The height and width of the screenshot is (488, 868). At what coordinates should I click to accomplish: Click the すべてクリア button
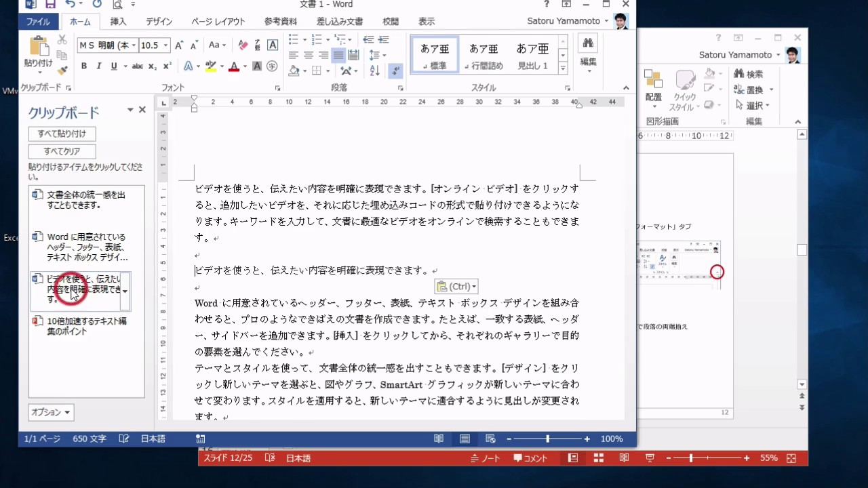pyautogui.click(x=62, y=151)
